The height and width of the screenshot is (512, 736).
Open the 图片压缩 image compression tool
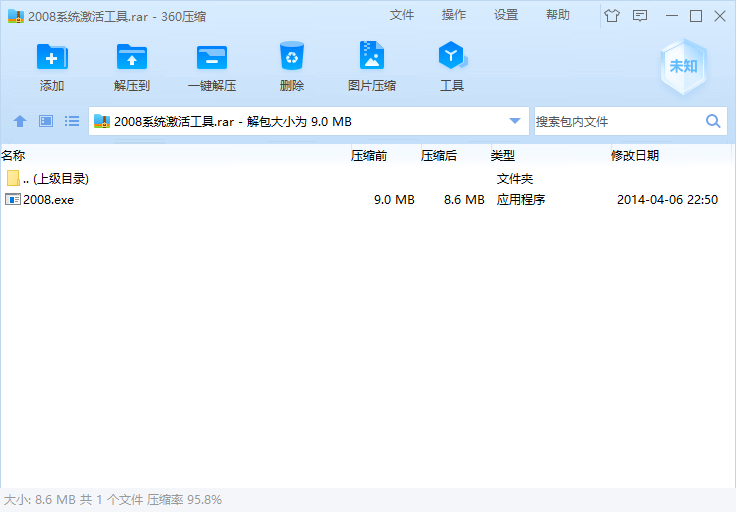point(372,55)
